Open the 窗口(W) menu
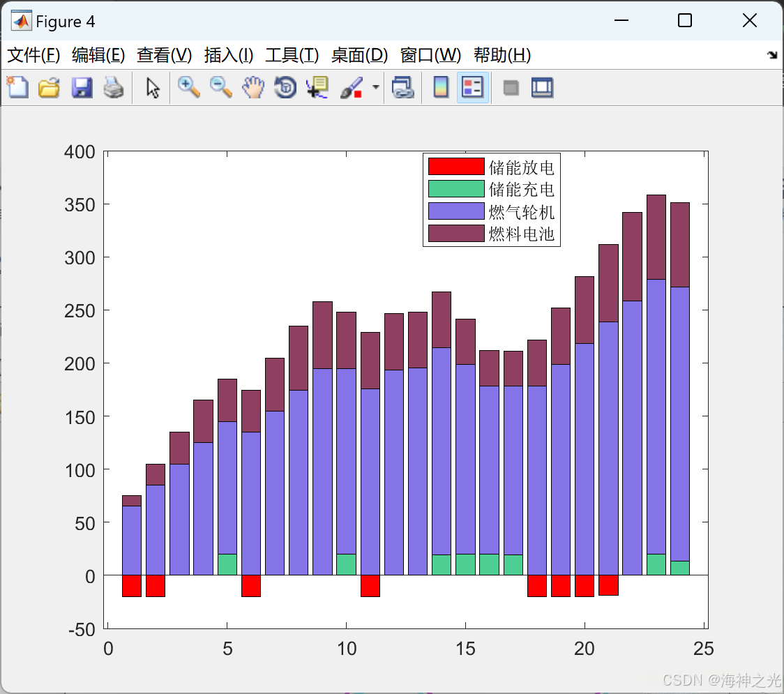 point(430,54)
